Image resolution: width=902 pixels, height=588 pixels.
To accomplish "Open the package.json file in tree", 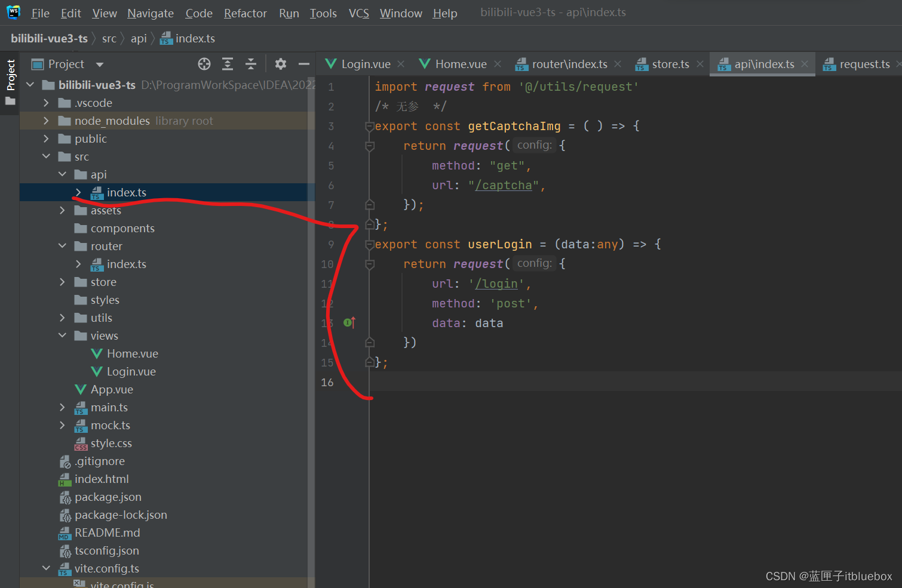I will pos(108,497).
